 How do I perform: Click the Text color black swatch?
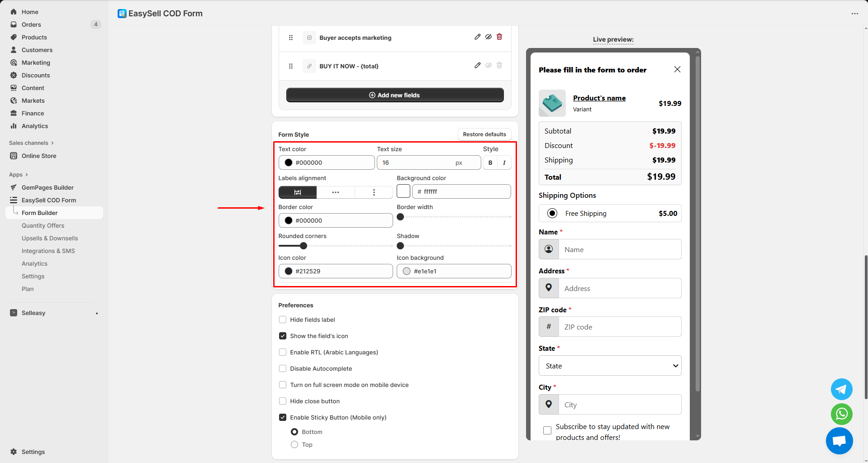[x=289, y=163]
